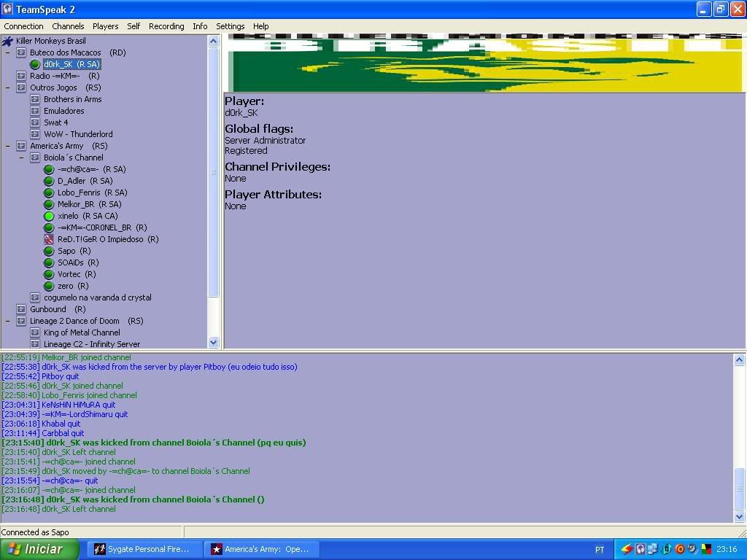Select the Lineage C2 - Infinity Server channel
This screenshot has width=747, height=560.
tap(92, 344)
